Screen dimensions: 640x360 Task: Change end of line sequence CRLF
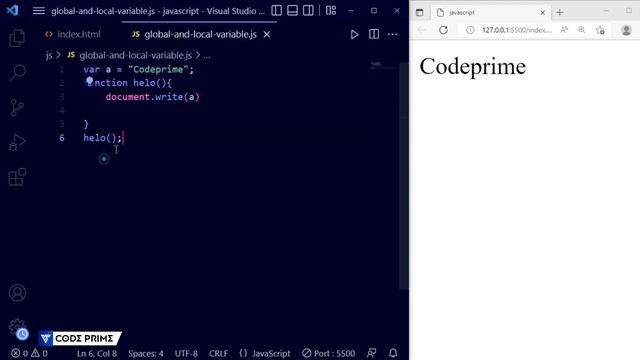tap(218, 353)
